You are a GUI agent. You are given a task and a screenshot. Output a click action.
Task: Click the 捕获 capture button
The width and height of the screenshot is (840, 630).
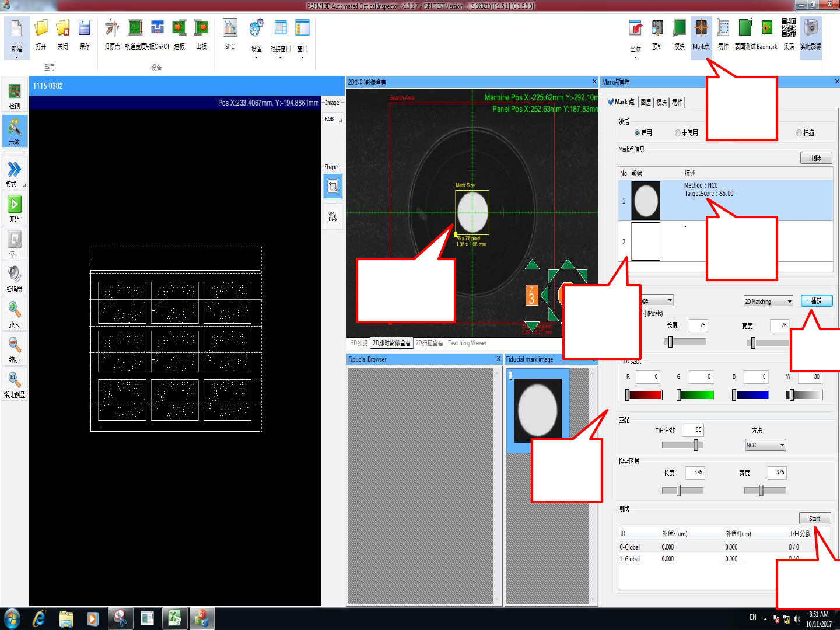[x=816, y=301]
